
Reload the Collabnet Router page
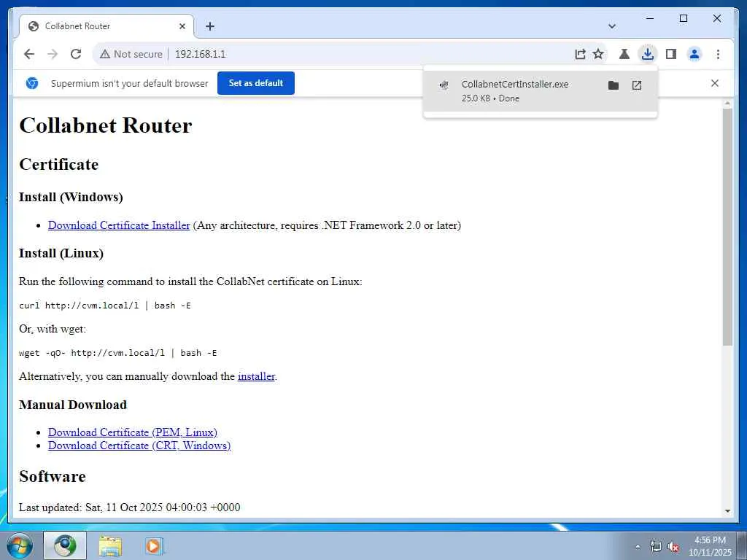tap(76, 54)
